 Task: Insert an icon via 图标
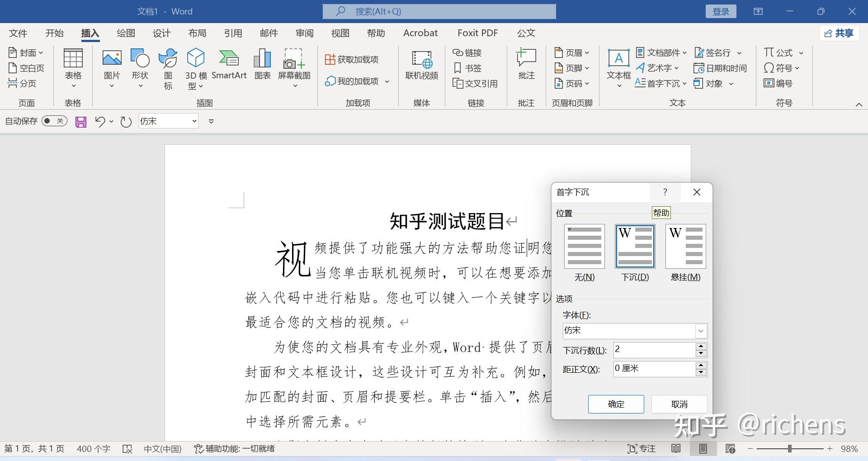pos(168,69)
